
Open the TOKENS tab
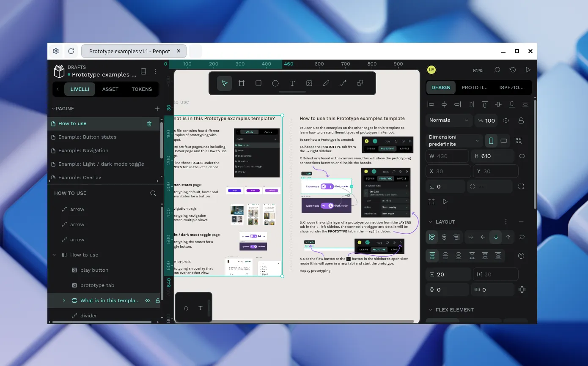142,89
